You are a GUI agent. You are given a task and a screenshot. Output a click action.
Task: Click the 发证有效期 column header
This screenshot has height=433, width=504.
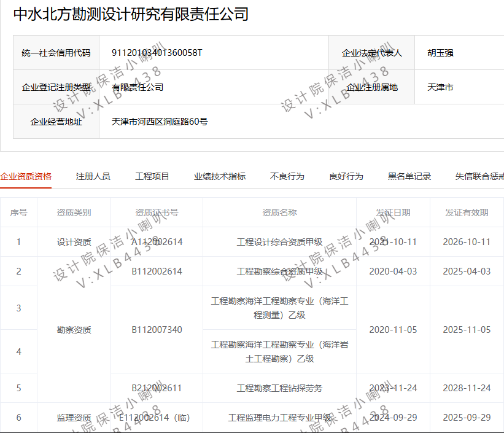tap(467, 213)
